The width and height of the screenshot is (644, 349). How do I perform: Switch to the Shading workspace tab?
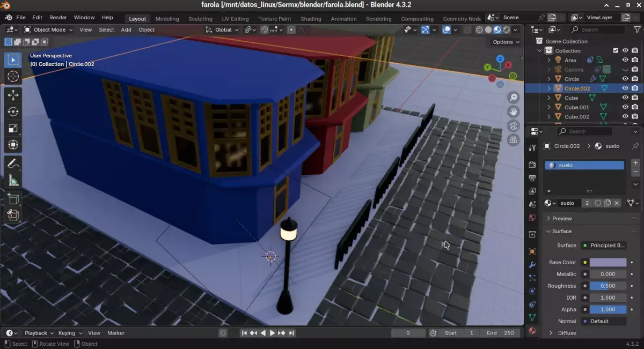(x=311, y=19)
